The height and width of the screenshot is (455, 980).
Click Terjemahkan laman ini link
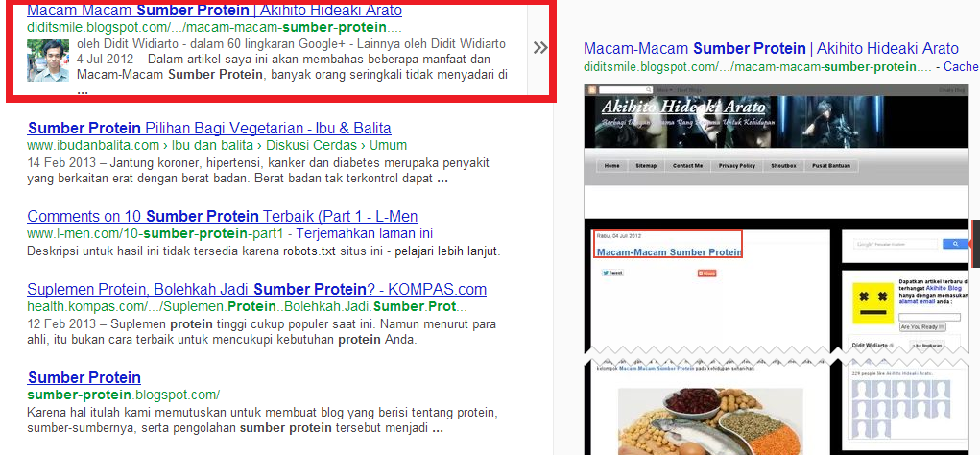click(x=364, y=234)
